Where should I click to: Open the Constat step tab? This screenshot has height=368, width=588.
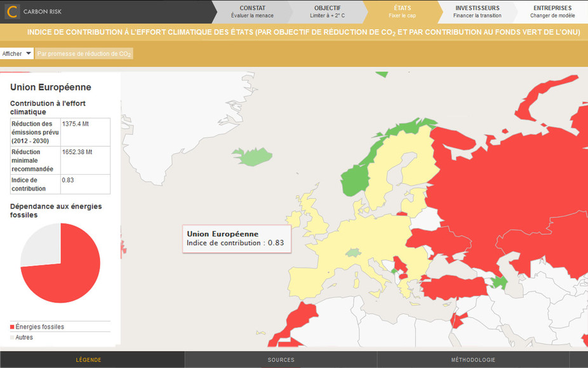tap(252, 11)
